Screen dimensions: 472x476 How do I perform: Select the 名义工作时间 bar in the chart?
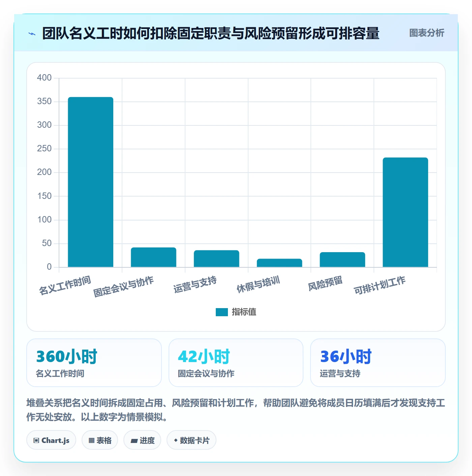pyautogui.click(x=91, y=182)
